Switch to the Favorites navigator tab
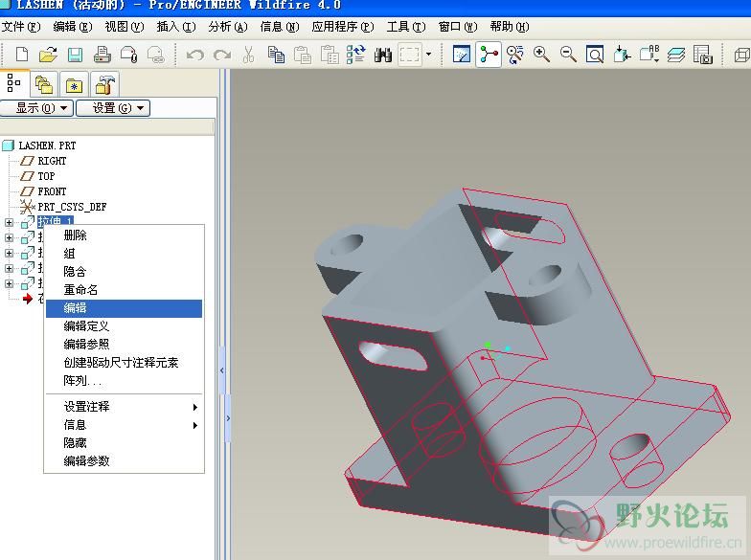 point(74,85)
